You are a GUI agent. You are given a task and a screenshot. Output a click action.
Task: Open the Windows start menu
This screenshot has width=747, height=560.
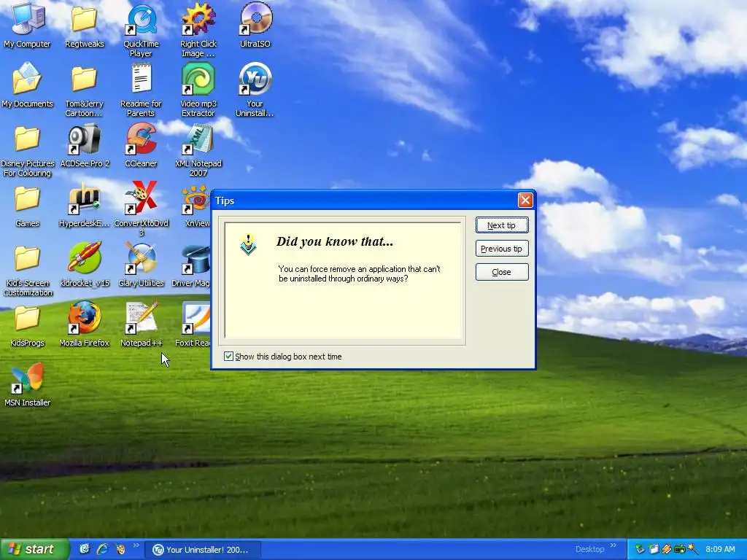click(34, 549)
